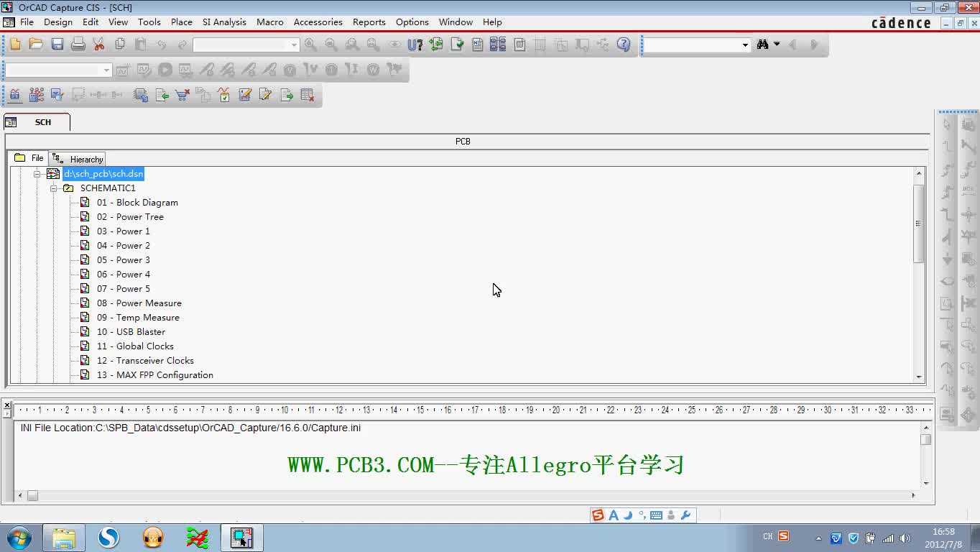Click session log scroll right arrow

click(x=913, y=495)
